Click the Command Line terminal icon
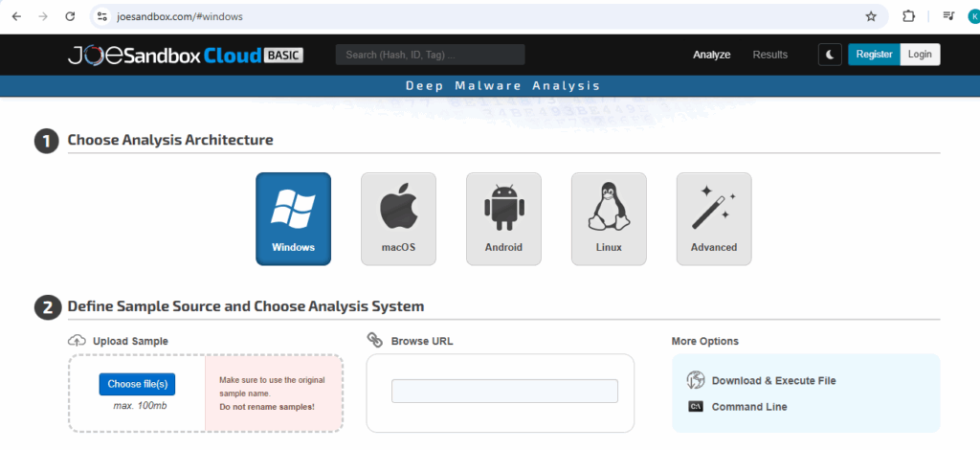This screenshot has height=450, width=980. [x=696, y=407]
